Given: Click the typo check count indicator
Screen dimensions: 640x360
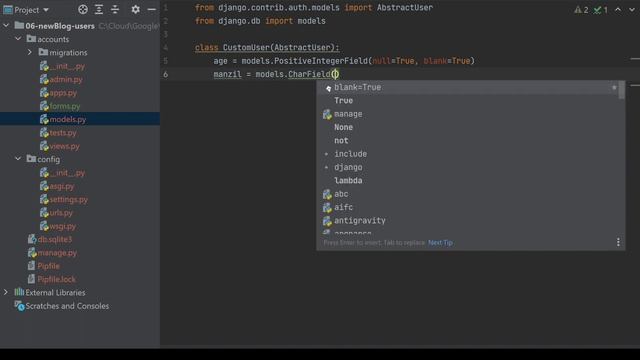Looking at the screenshot, I should (600, 10).
